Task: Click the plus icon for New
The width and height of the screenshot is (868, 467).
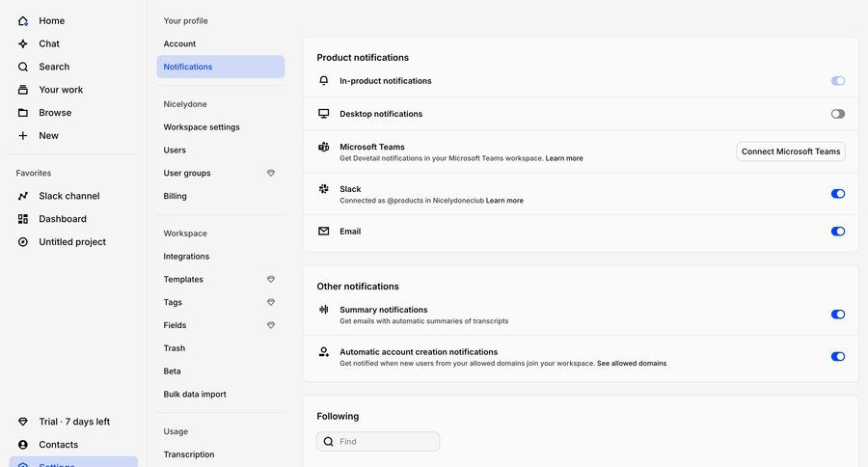Action: coord(23,136)
